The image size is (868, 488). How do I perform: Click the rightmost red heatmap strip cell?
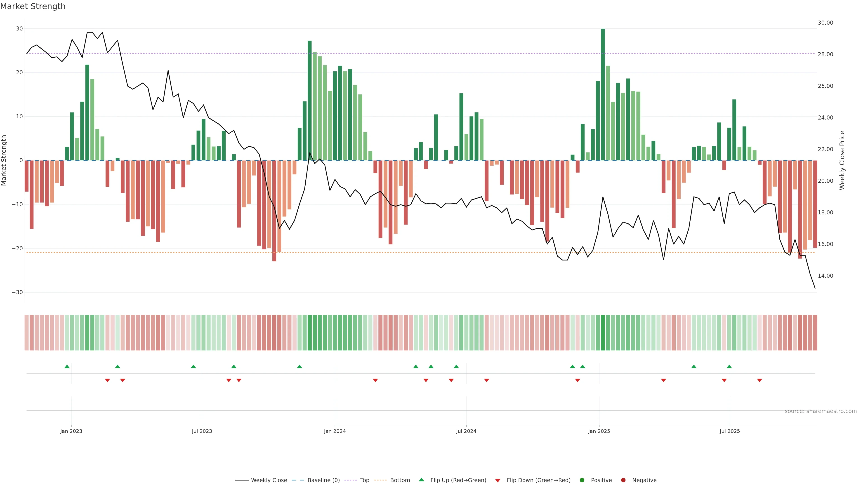tap(815, 333)
